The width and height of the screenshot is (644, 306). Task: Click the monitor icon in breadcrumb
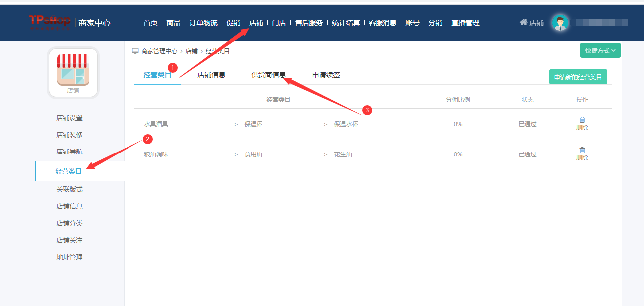pyautogui.click(x=135, y=51)
